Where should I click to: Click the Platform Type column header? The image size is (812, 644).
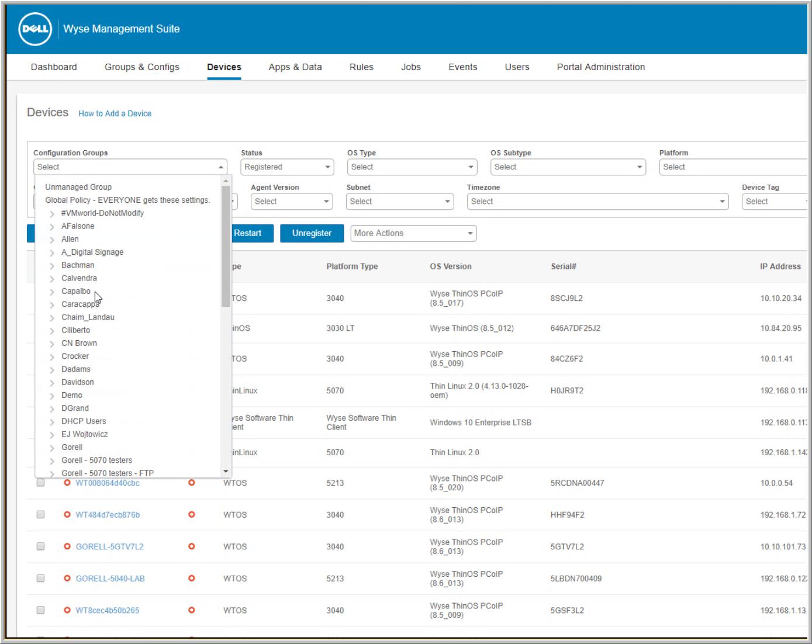352,266
